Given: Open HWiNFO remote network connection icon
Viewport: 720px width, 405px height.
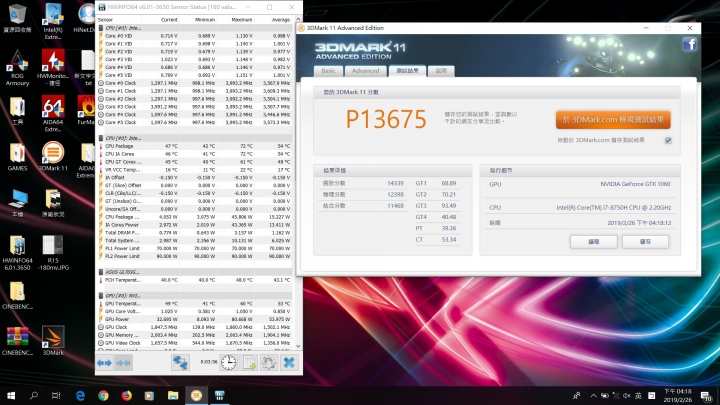Looking at the screenshot, I should (x=180, y=363).
